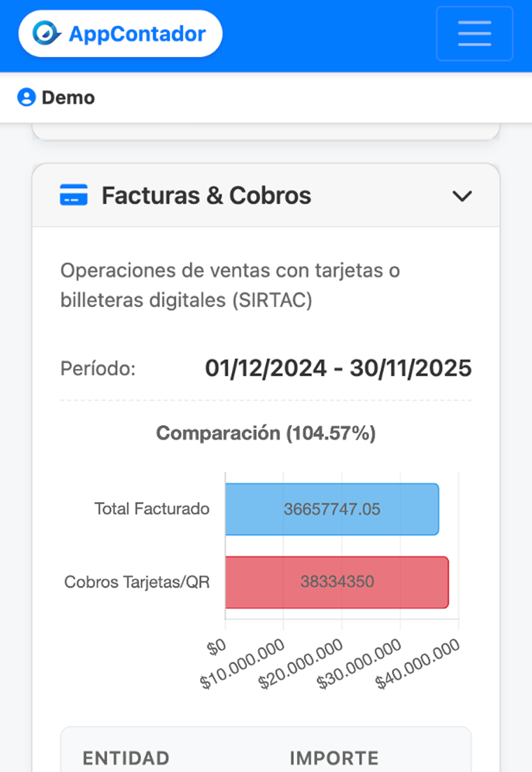
Task: Click the Facturas & Cobros header title
Action: pyautogui.click(x=206, y=196)
